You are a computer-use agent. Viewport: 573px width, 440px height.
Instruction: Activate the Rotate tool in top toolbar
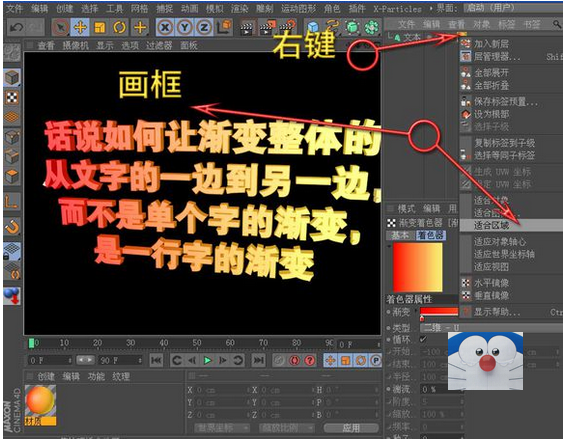click(x=119, y=28)
